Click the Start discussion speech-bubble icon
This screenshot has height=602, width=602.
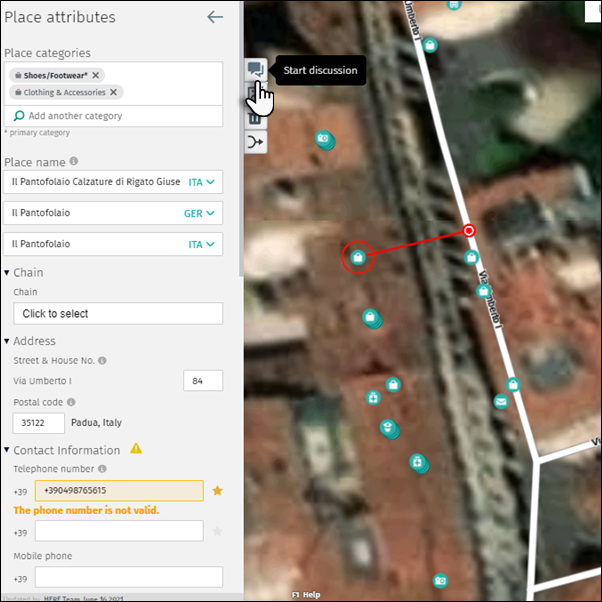click(256, 69)
